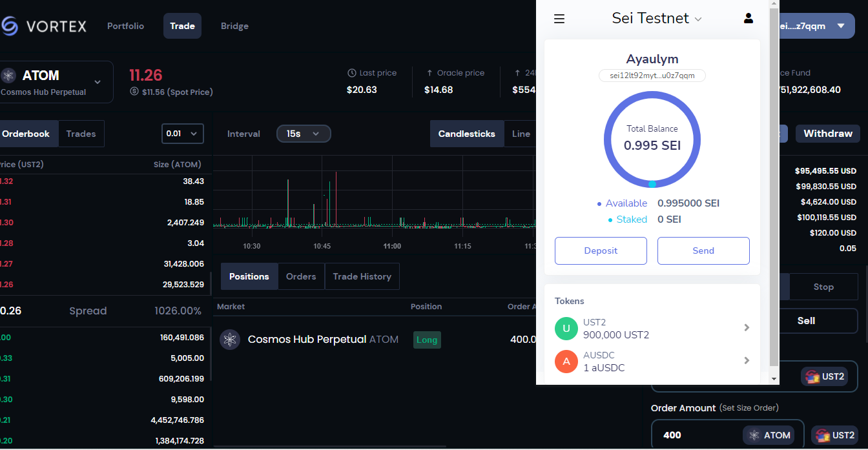Expand the connected wallet address dropdown
The height and width of the screenshot is (450, 868).
pos(840,26)
